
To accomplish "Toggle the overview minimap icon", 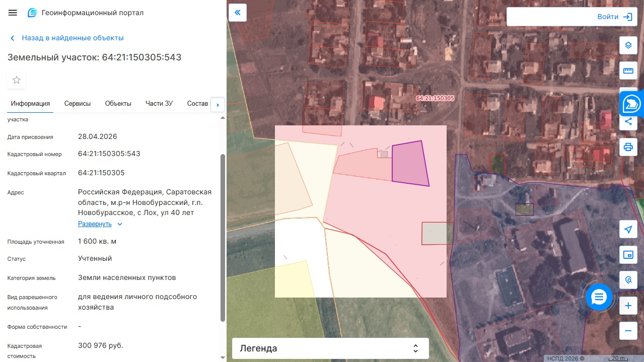I will pyautogui.click(x=628, y=255).
